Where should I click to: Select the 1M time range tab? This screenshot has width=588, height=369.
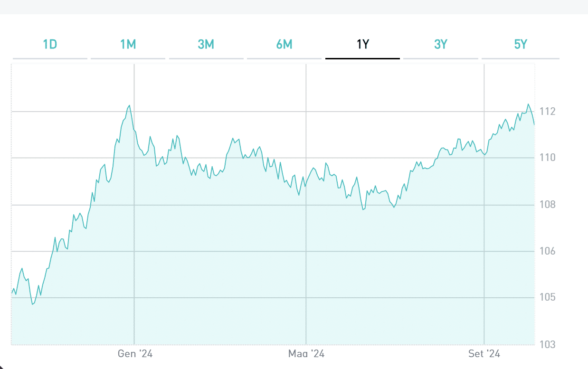click(x=128, y=45)
